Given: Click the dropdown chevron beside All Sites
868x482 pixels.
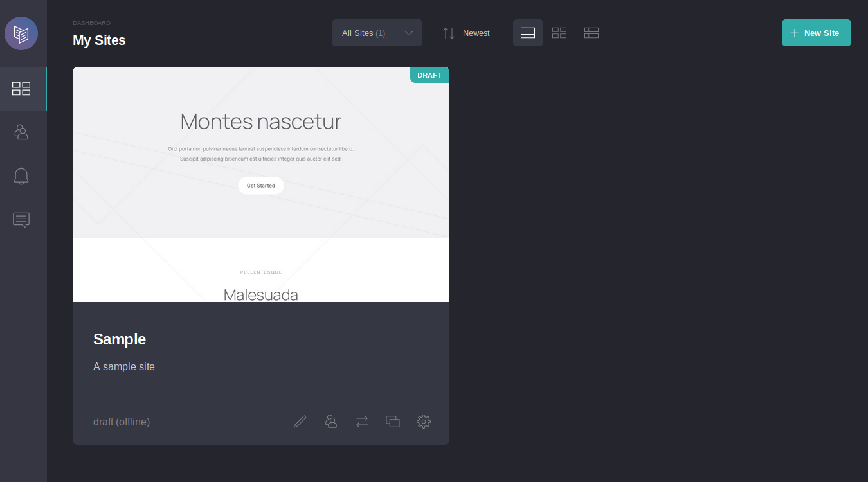Looking at the screenshot, I should 409,33.
